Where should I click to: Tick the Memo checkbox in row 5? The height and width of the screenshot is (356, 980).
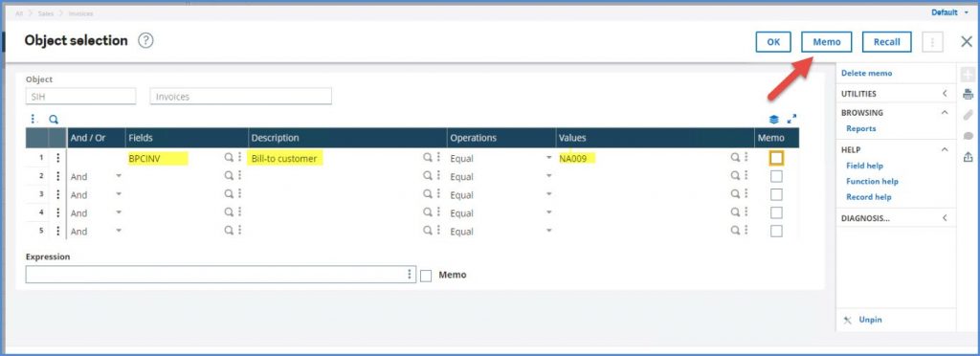tap(775, 231)
